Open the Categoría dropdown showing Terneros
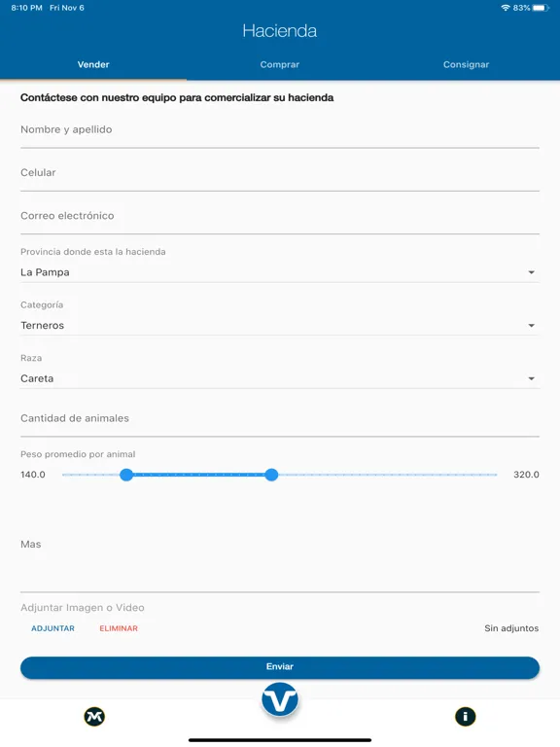560x747 pixels. click(280, 326)
